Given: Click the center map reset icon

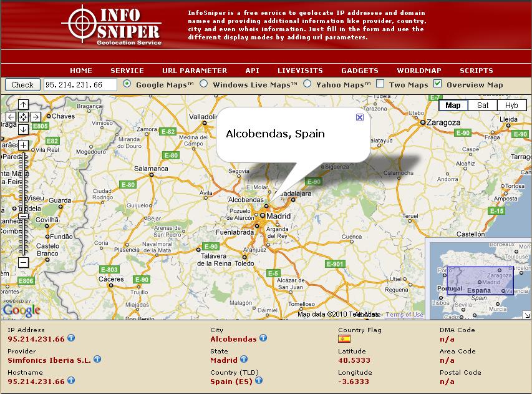Looking at the screenshot, I should coord(23,117).
